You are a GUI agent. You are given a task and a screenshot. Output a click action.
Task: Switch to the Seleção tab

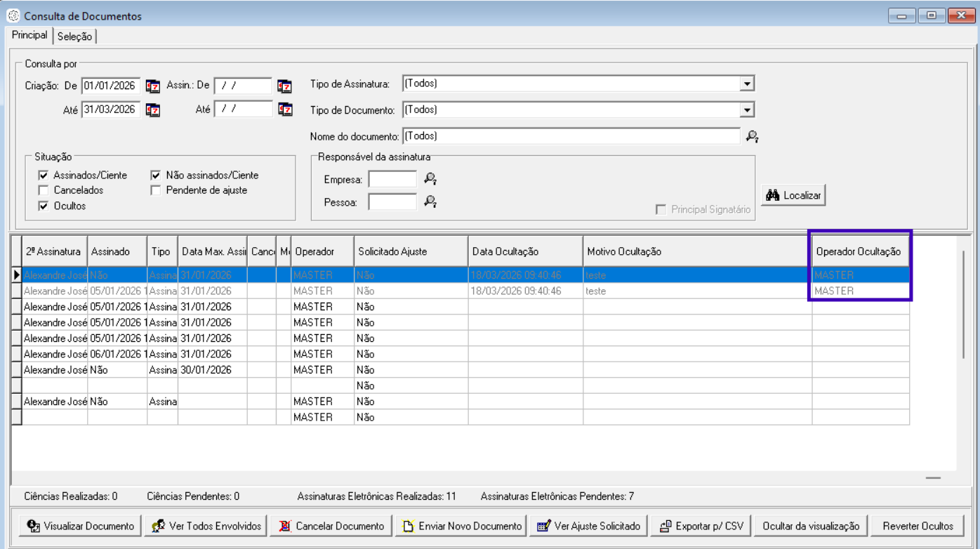tap(74, 37)
